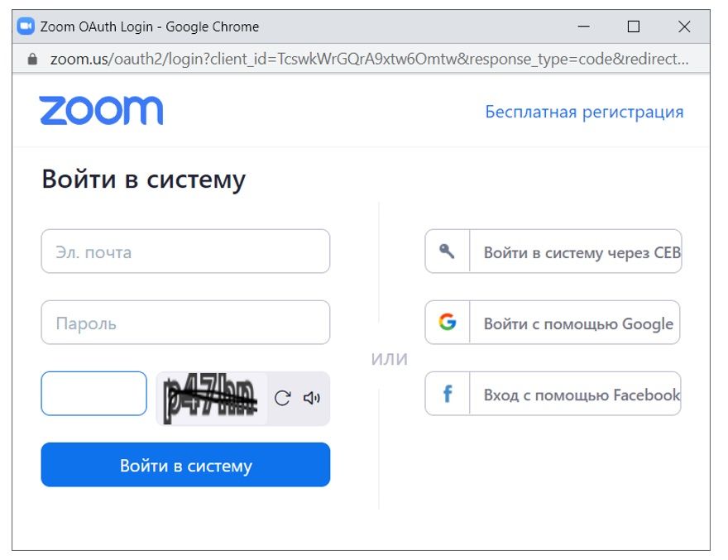Click the padlock icon in the address bar

32,59
